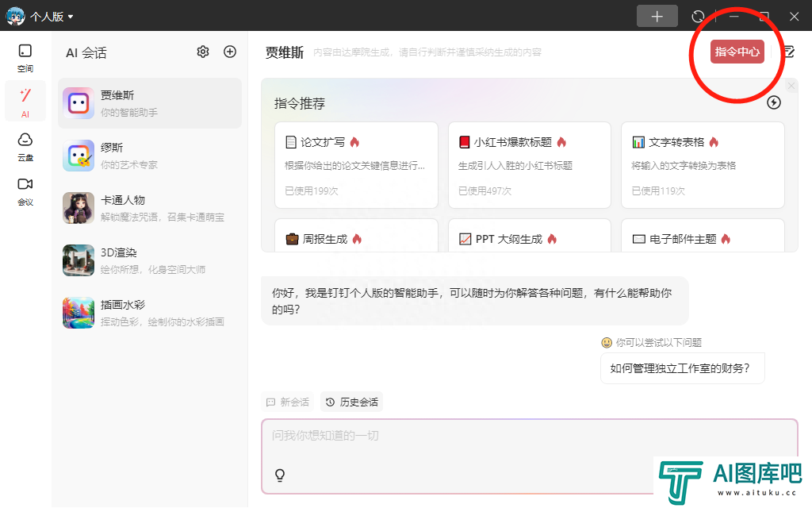This screenshot has width=812, height=508.
Task: Click the 指令推荐 heading text
Action: pyautogui.click(x=299, y=104)
